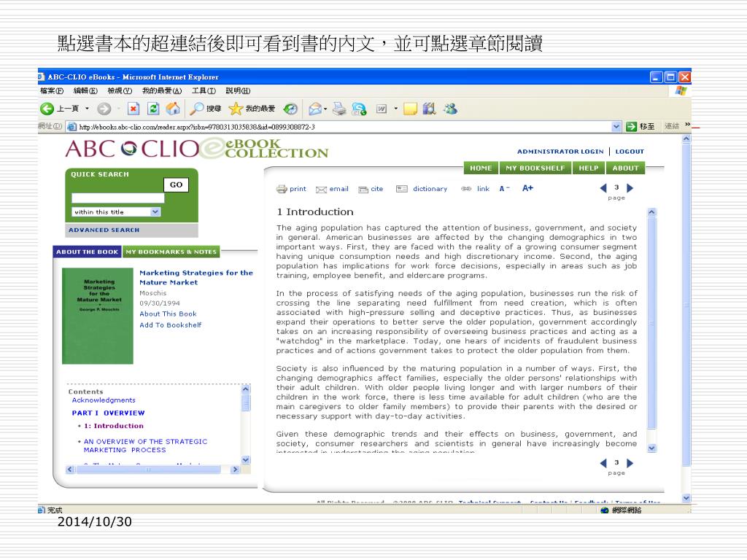Decrease font size with A- button
The image size is (747, 560).
coord(505,189)
